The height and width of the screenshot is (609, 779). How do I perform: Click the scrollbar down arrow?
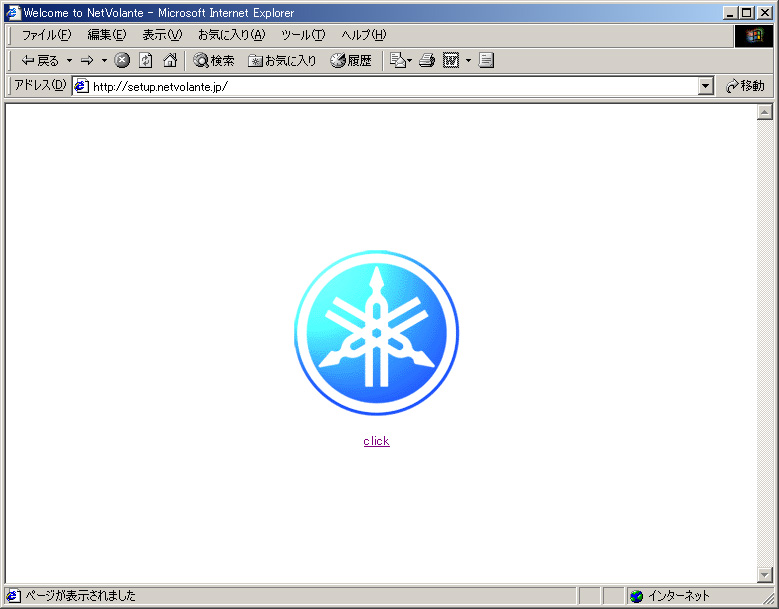[x=765, y=575]
